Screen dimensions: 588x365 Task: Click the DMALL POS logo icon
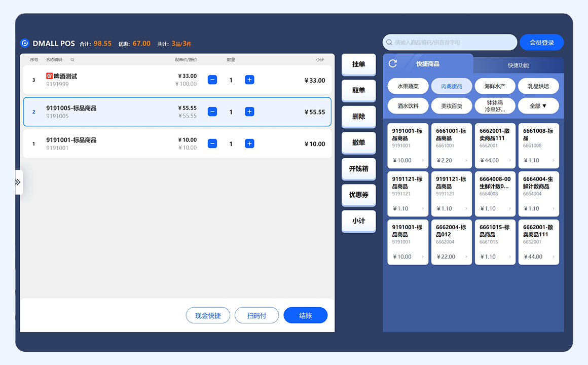coord(25,44)
